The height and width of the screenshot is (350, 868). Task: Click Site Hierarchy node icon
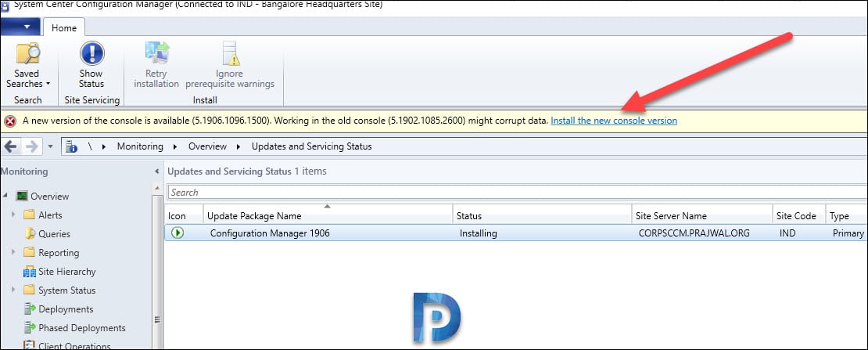[x=30, y=272]
